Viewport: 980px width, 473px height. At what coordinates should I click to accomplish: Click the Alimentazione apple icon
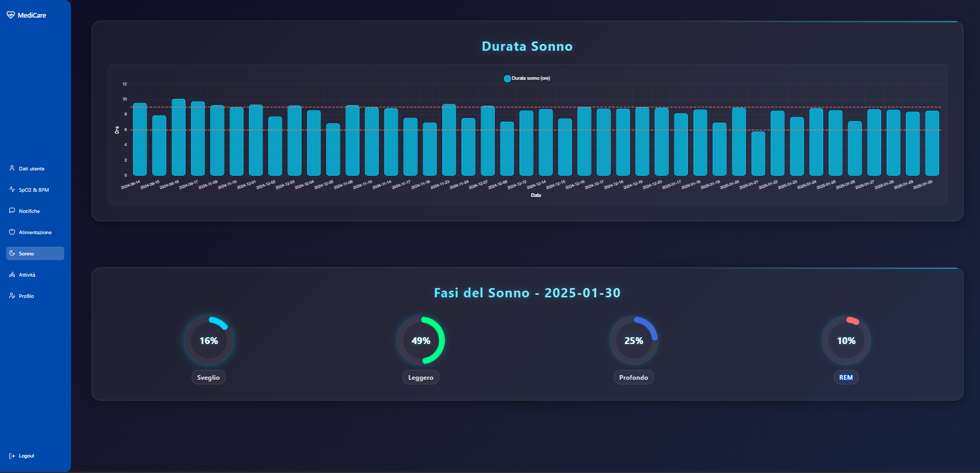pos(12,232)
